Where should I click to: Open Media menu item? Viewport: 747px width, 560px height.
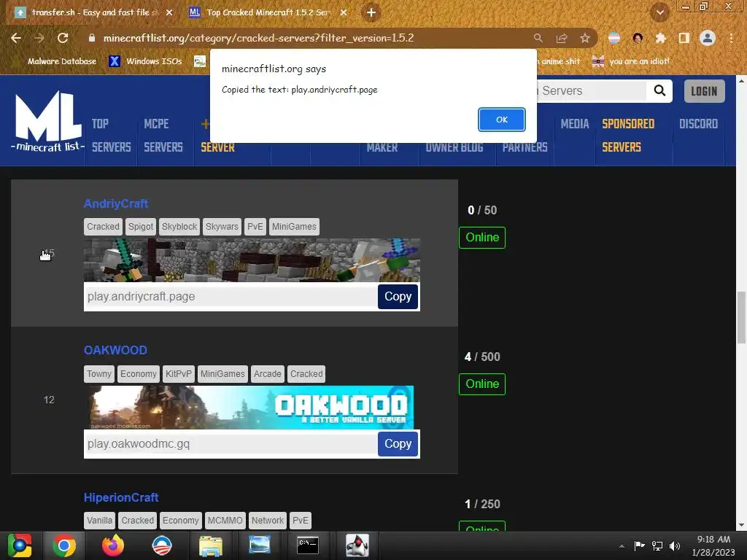point(575,124)
